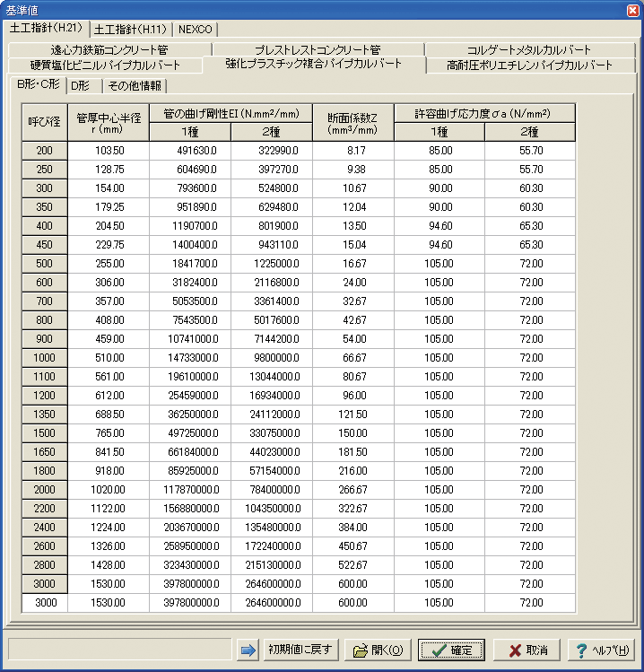The height and width of the screenshot is (672, 644).
Task: Click radius cell 128.75
Action: 109,170
